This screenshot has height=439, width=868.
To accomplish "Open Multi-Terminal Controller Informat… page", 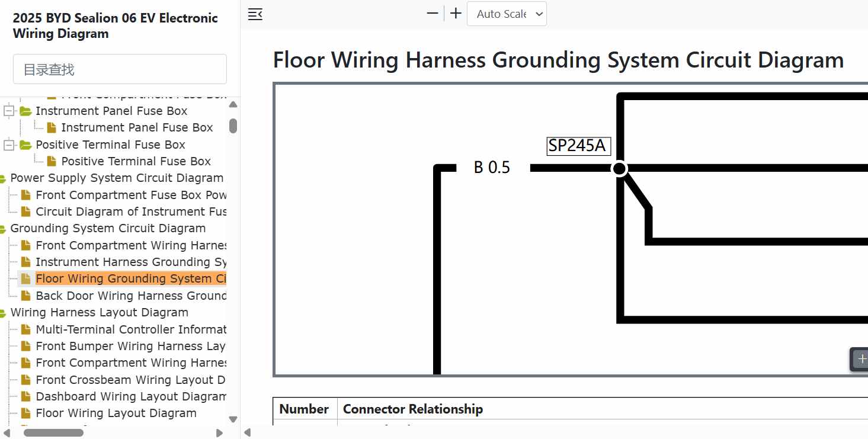I will pos(131,329).
